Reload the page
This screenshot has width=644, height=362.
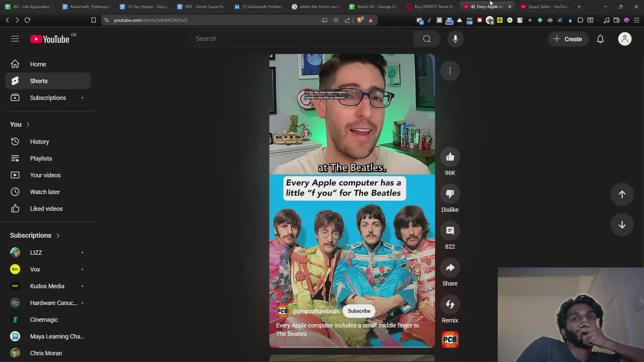[x=28, y=20]
